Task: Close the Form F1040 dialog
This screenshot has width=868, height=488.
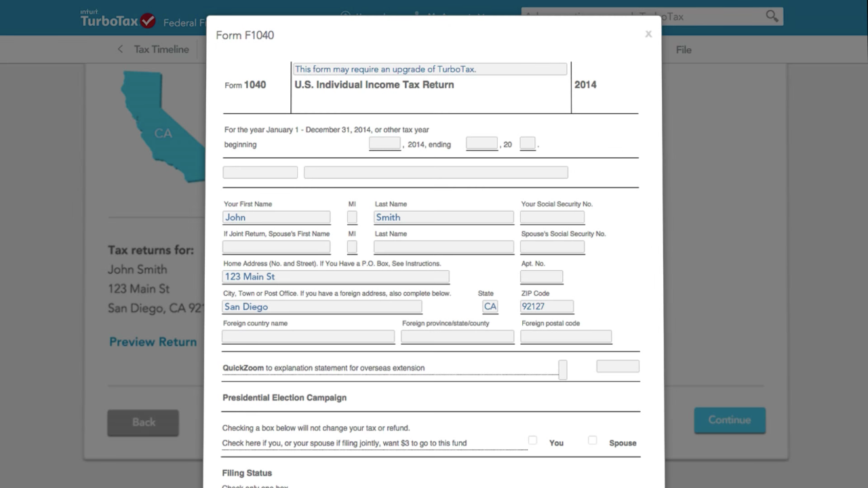Action: 648,33
